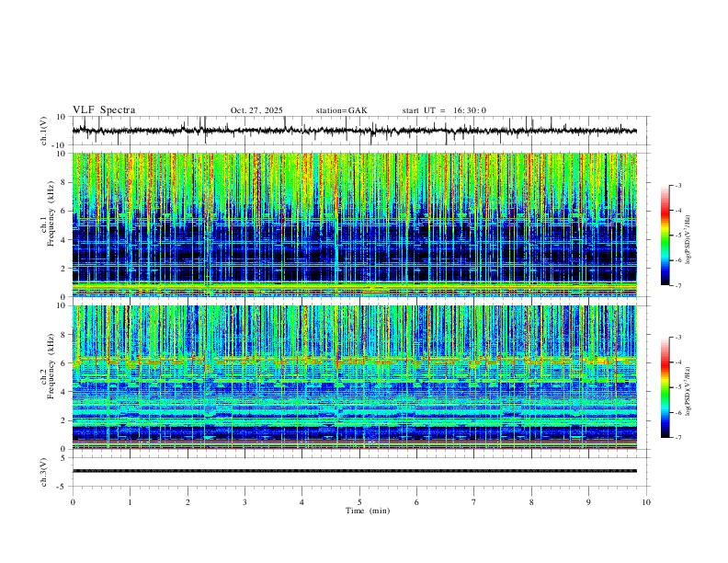Click time axis tick label "5"
Viewport: 728px width, 563px height.
click(x=359, y=502)
